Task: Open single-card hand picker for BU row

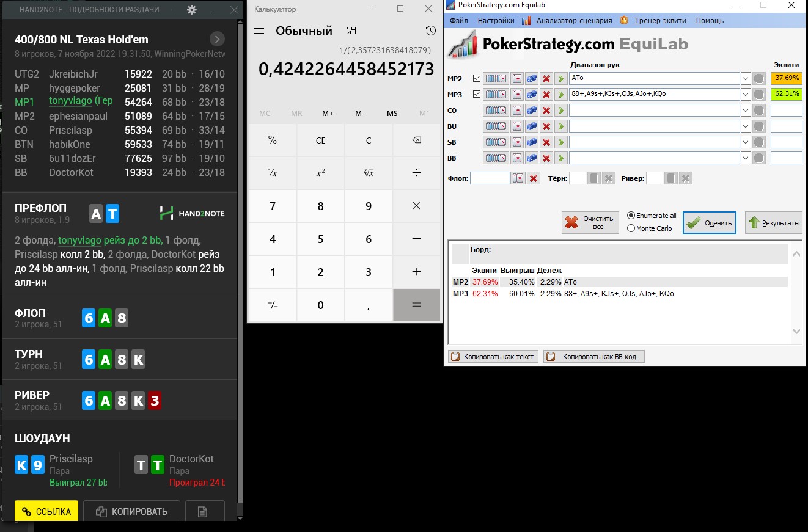Action: click(x=517, y=126)
